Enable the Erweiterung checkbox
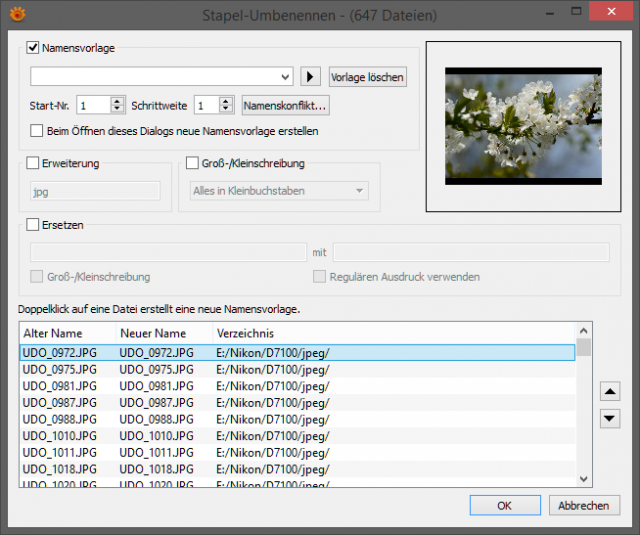This screenshot has width=640, height=535. click(x=33, y=163)
